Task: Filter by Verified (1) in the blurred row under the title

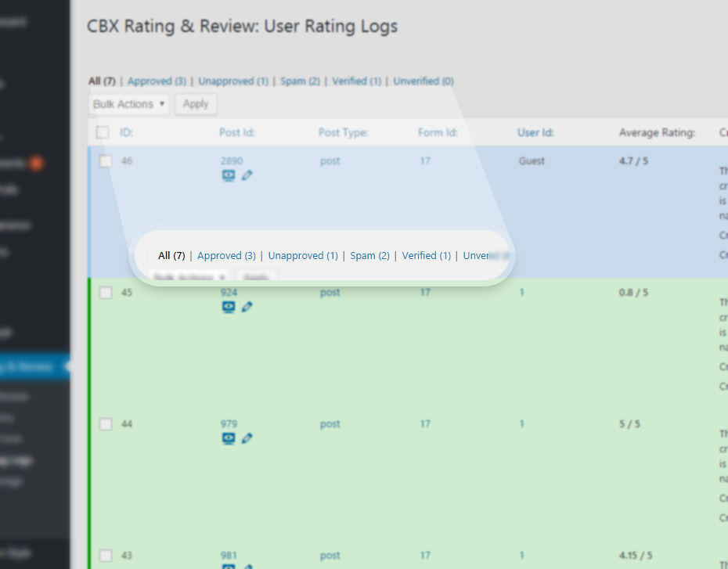Action: pos(357,81)
